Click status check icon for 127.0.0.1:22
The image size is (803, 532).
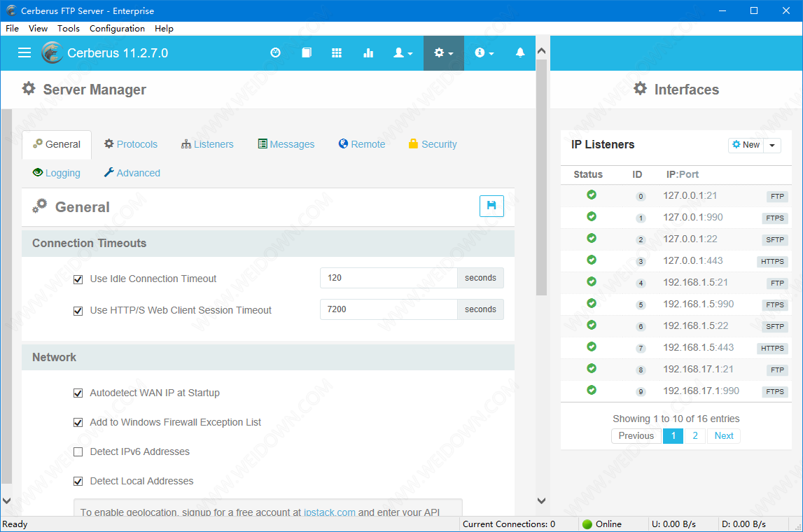pos(592,239)
